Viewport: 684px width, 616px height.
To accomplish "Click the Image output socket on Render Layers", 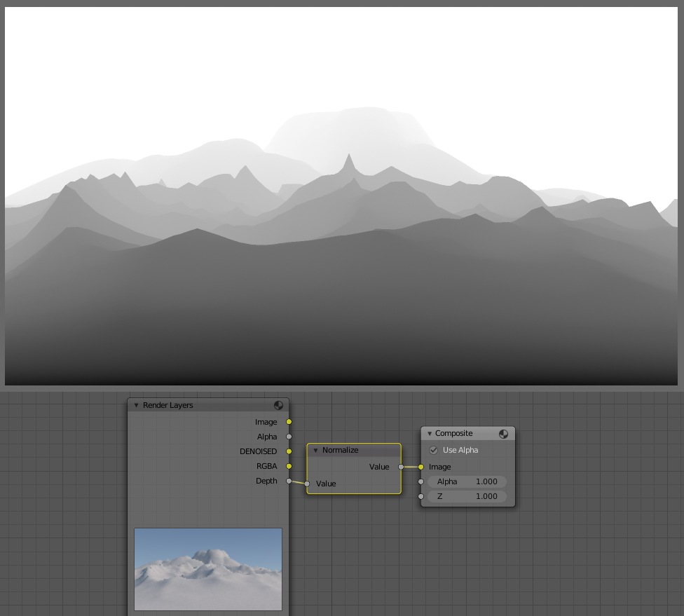I will tap(289, 422).
